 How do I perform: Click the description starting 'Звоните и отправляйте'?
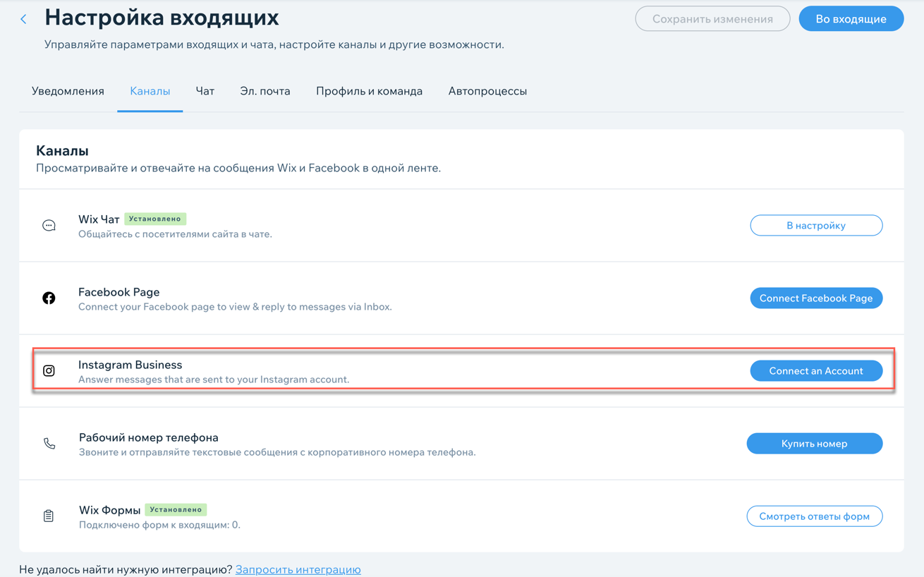(x=277, y=452)
